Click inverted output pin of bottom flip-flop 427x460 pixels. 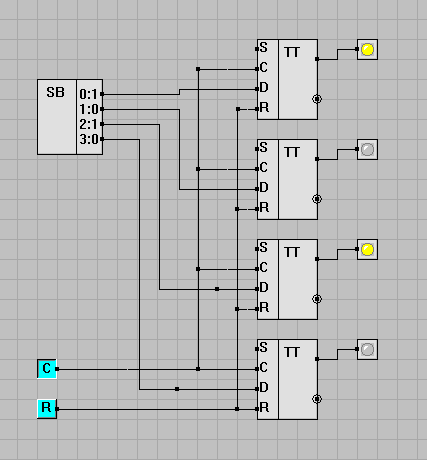point(317,399)
